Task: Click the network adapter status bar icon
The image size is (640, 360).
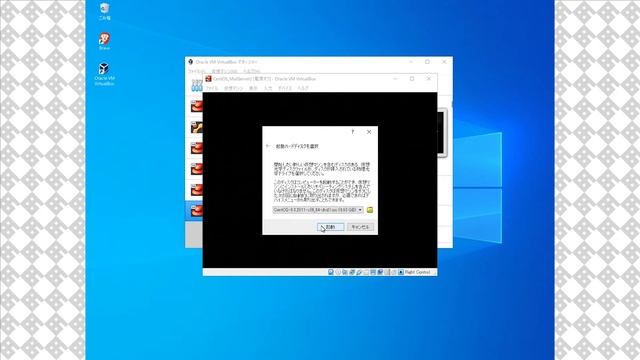Action: tap(352, 272)
